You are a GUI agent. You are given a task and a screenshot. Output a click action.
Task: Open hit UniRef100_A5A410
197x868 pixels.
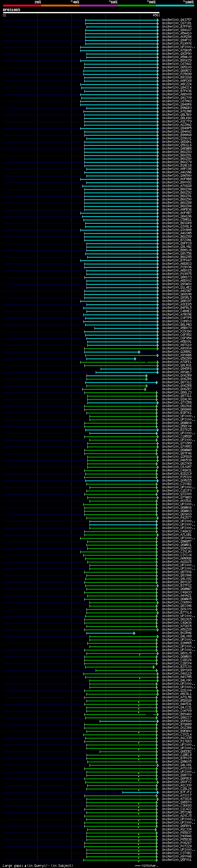point(177,33)
